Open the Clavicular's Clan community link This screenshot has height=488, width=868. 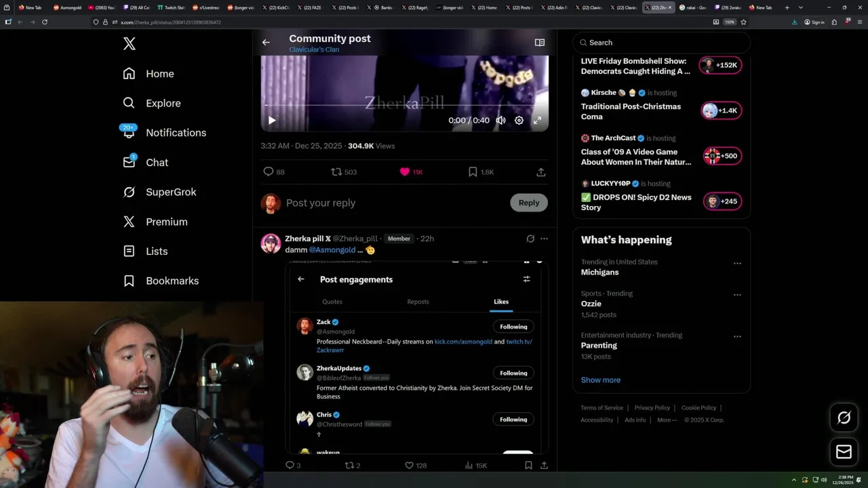[x=314, y=49]
